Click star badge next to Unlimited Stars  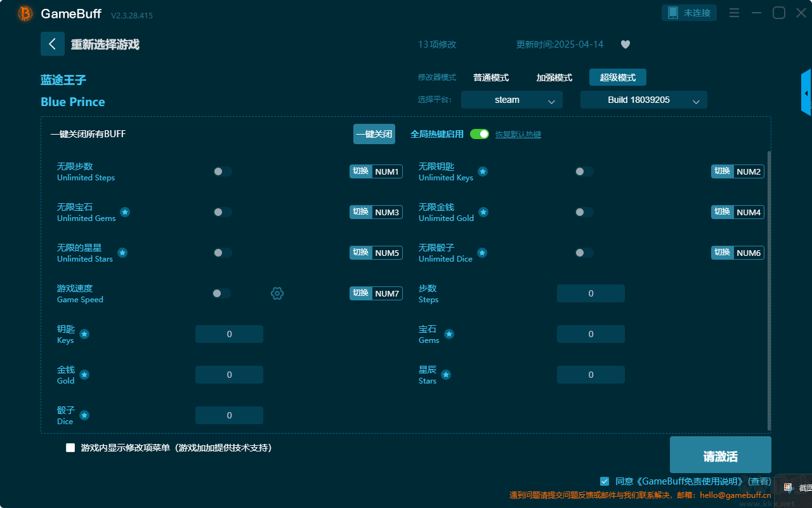point(122,253)
